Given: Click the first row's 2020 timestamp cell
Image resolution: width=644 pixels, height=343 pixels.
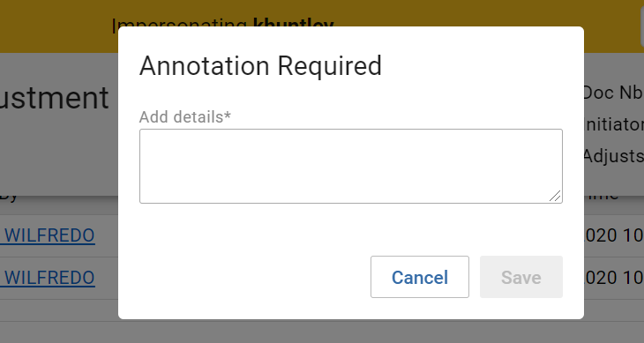Looking at the screenshot, I should click(614, 235).
